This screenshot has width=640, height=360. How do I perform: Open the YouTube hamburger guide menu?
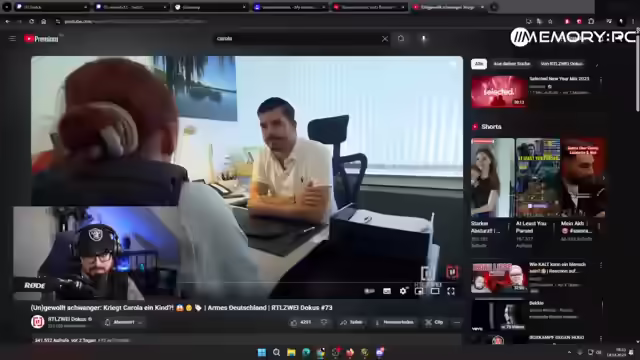(x=12, y=38)
